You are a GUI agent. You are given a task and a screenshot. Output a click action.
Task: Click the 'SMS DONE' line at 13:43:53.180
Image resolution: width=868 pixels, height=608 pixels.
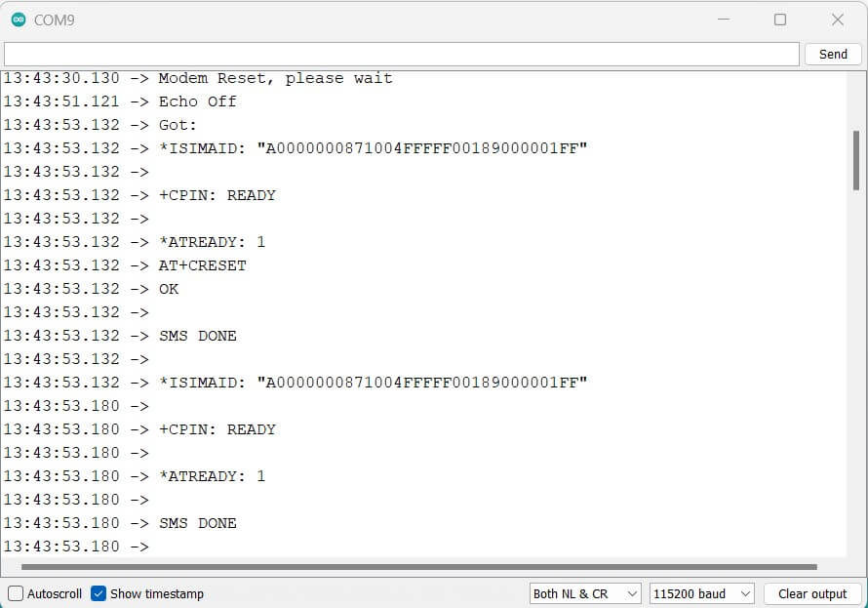coord(120,523)
